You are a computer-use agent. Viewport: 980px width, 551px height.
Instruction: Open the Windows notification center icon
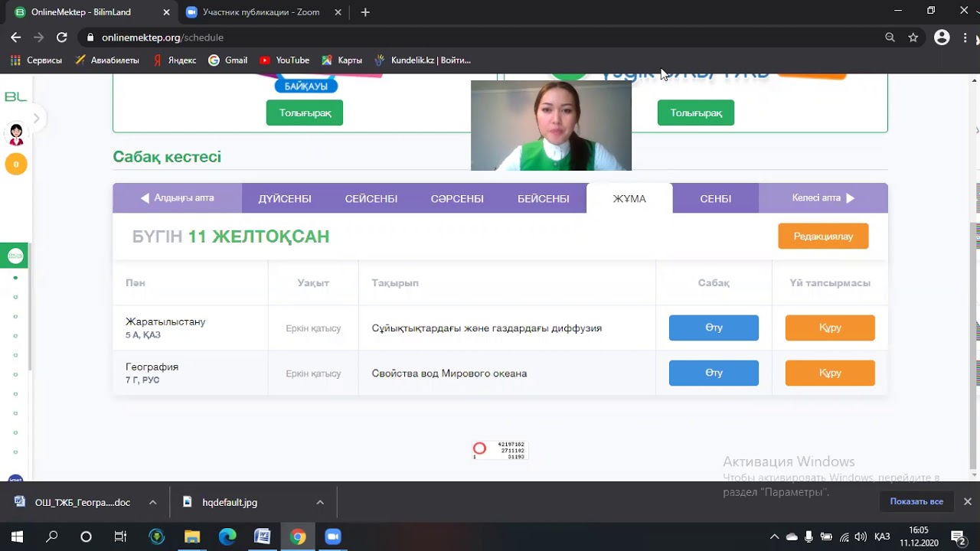point(958,536)
